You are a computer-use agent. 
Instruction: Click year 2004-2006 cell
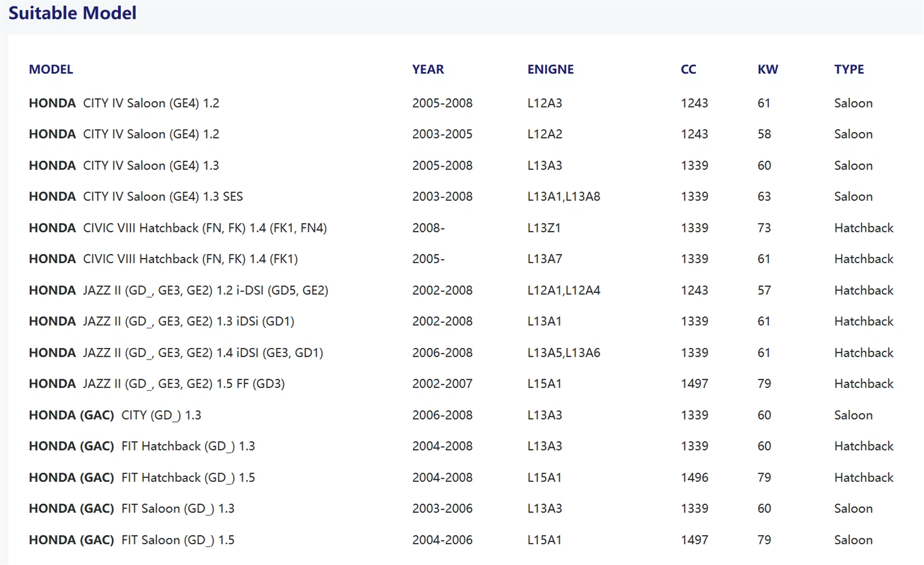[442, 540]
